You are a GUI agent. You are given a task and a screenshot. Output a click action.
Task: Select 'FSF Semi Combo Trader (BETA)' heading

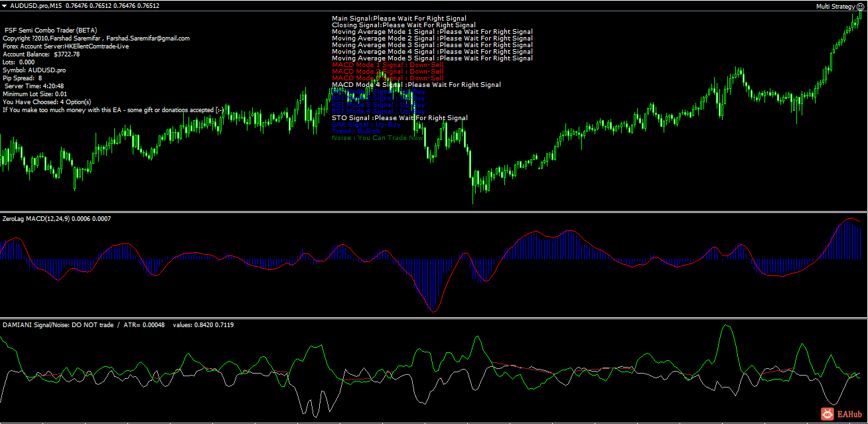click(x=50, y=31)
